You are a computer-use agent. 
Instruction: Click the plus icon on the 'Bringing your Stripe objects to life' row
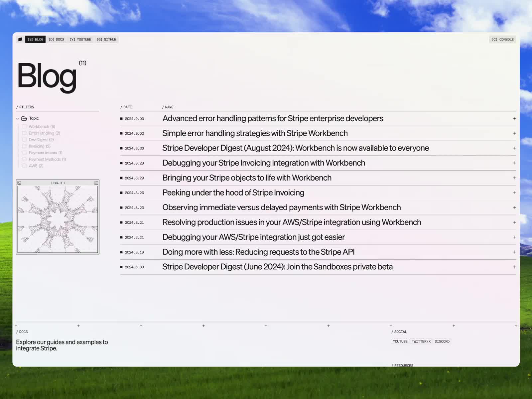[x=514, y=178]
